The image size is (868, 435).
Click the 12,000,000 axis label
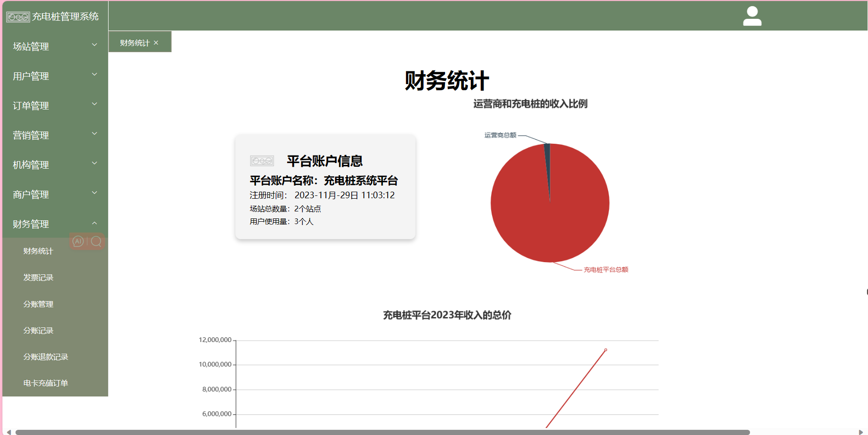(x=215, y=340)
